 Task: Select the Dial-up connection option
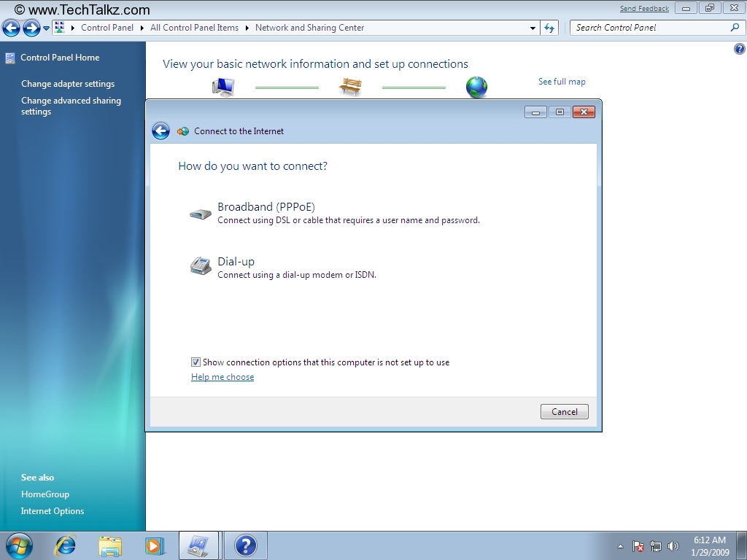236,262
